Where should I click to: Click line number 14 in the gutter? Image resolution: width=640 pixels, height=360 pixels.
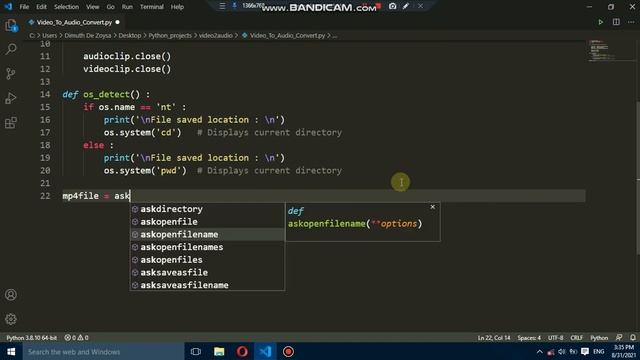click(45, 94)
